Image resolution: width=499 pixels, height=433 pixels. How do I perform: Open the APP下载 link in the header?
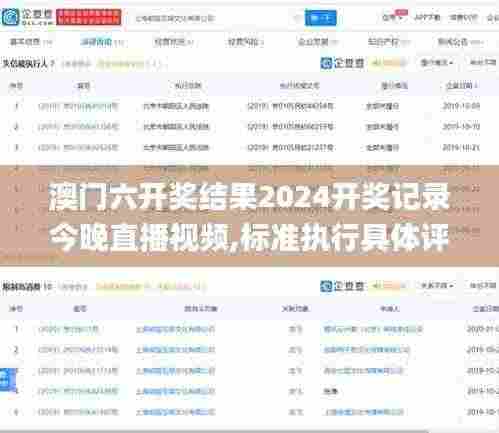click(x=427, y=17)
